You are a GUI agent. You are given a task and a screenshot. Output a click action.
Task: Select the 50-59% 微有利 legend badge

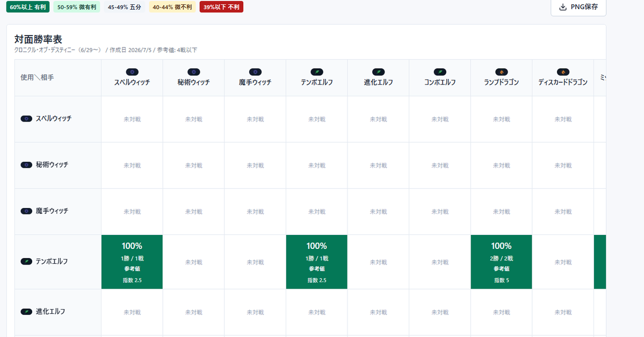pos(76,7)
